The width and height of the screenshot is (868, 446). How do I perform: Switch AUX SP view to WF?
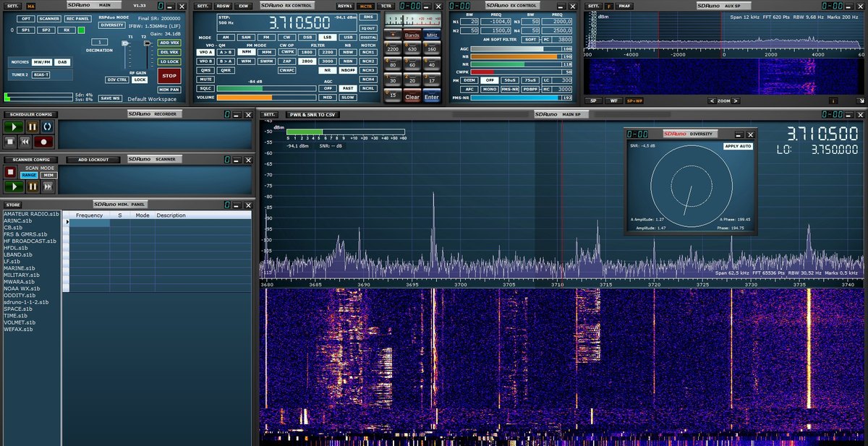click(x=614, y=101)
